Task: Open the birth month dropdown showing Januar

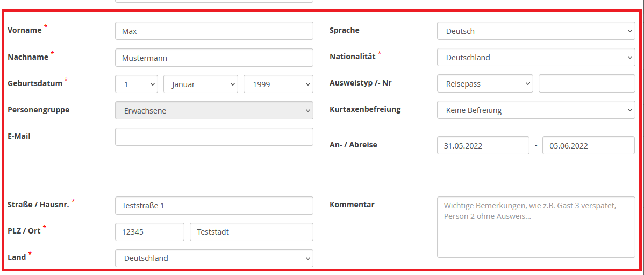Action: 200,84
